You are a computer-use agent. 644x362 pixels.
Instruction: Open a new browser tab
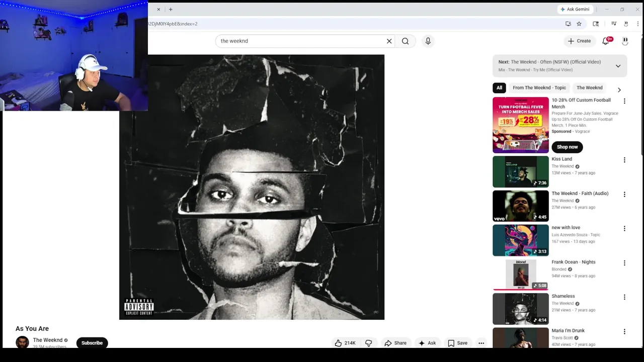(x=171, y=9)
